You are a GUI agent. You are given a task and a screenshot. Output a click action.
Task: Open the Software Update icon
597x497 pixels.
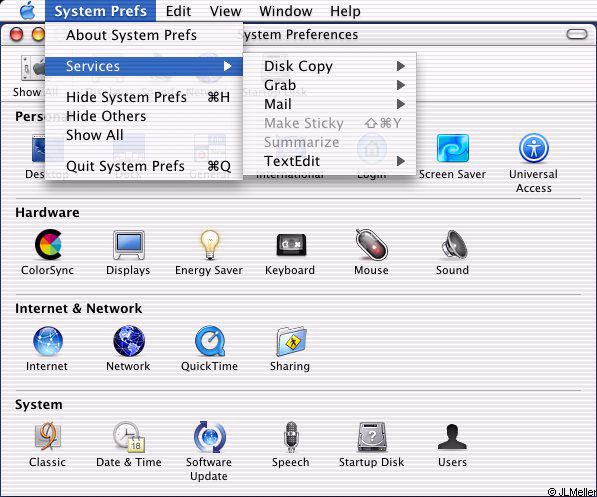209,436
